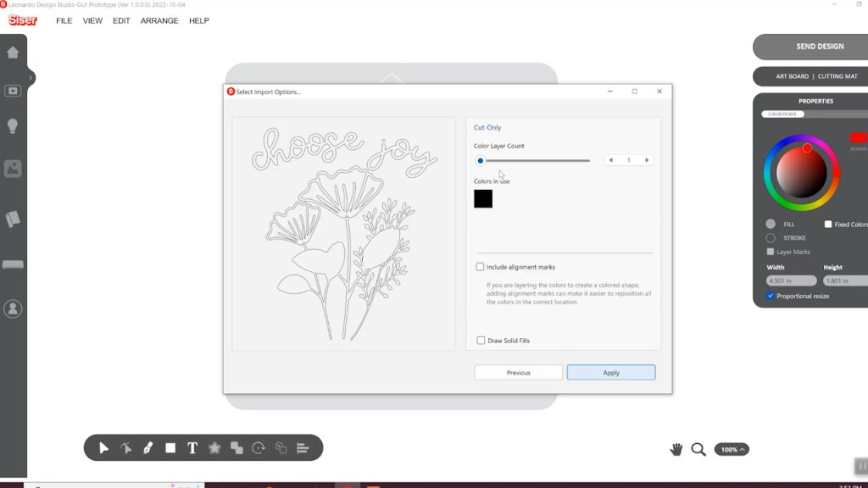
Task: Enable Include alignment marks checkbox
Action: 480,267
